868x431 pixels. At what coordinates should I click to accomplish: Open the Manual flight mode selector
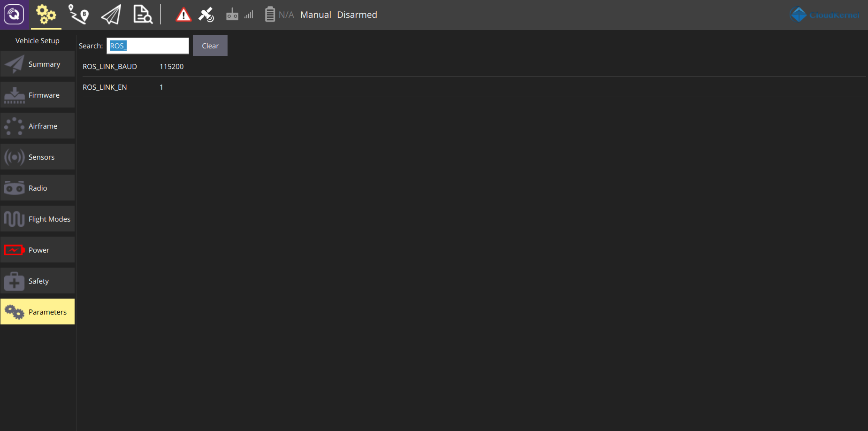tap(315, 15)
